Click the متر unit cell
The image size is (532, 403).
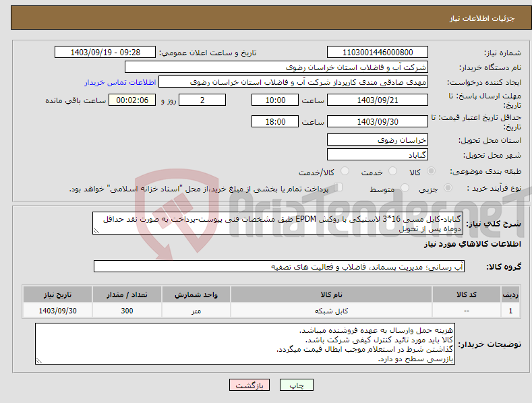[x=196, y=311]
